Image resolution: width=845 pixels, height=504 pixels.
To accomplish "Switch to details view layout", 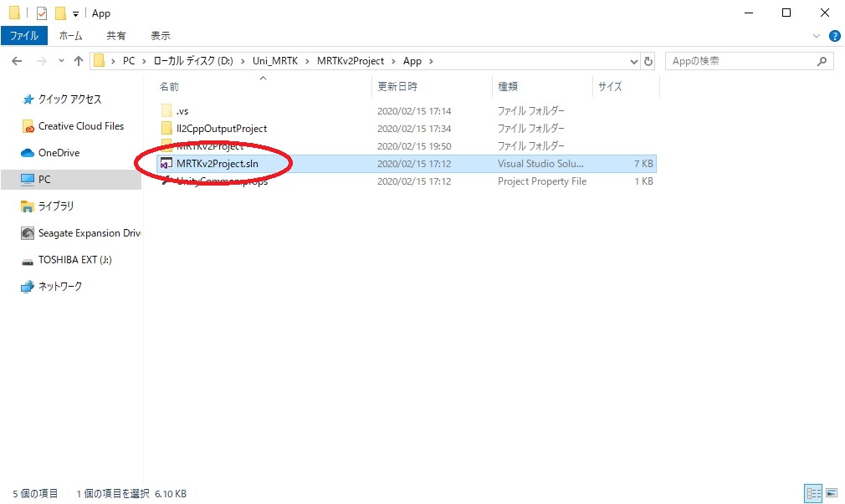I will [813, 492].
